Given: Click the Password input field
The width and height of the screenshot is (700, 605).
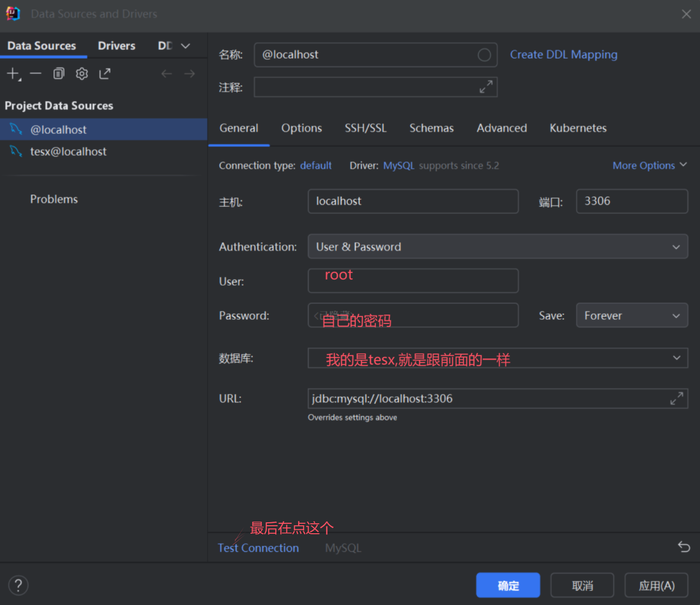Looking at the screenshot, I should [413, 315].
